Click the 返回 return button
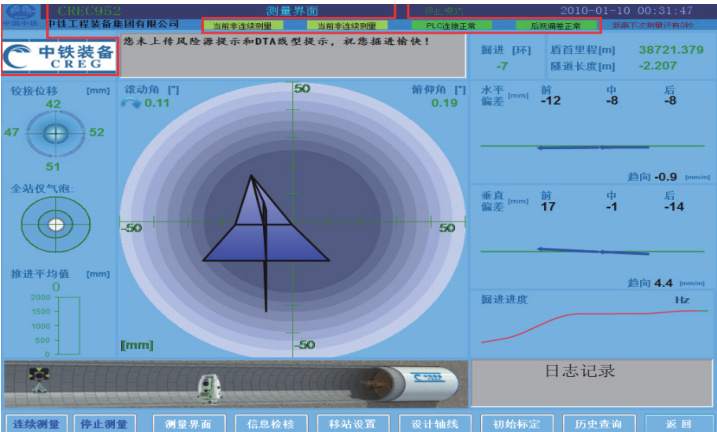 [679, 423]
